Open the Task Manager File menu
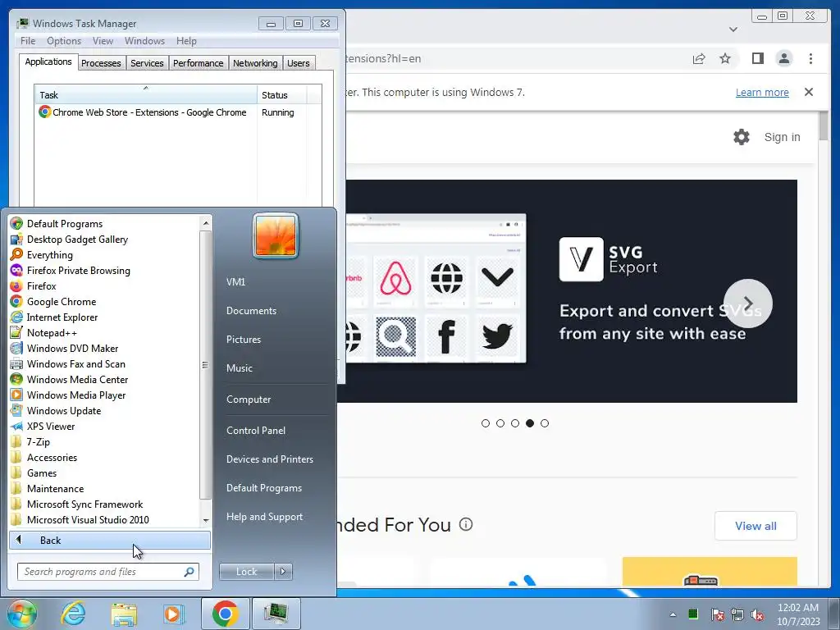 pyautogui.click(x=28, y=41)
